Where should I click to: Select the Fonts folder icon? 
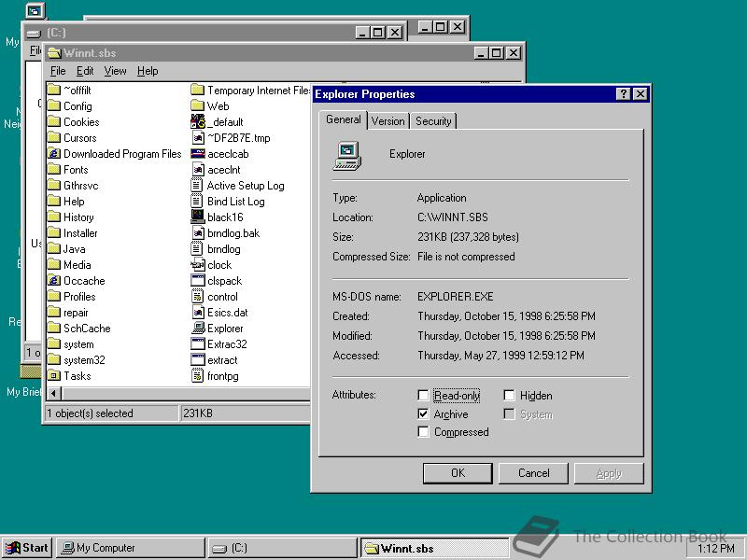tap(54, 170)
